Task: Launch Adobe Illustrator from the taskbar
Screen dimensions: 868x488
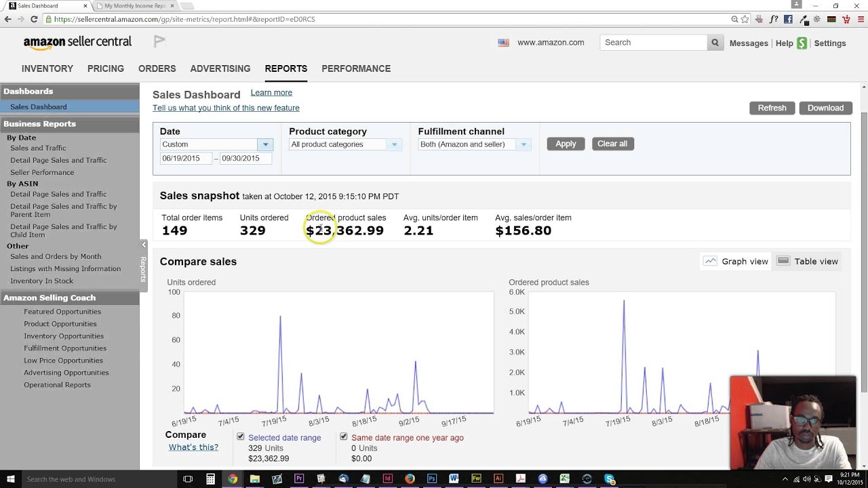Action: click(x=498, y=479)
